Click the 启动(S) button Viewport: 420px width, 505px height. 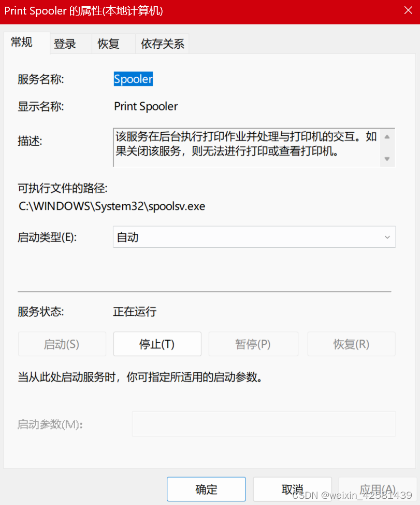point(62,344)
